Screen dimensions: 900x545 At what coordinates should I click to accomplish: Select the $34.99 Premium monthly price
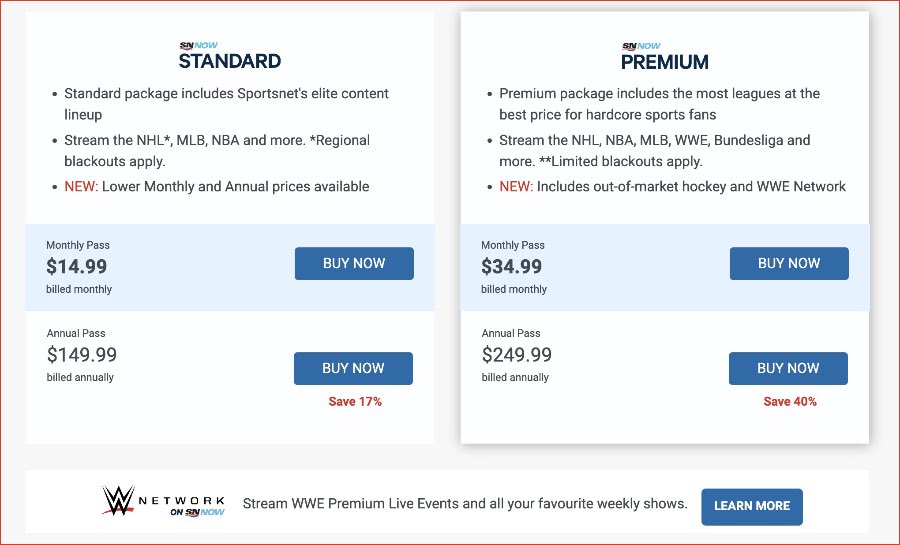tap(511, 266)
